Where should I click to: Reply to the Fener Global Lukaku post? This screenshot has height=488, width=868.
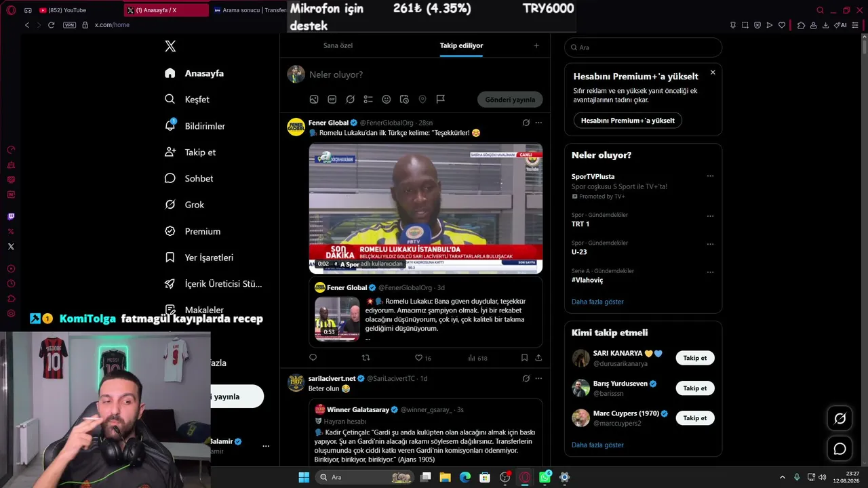313,358
